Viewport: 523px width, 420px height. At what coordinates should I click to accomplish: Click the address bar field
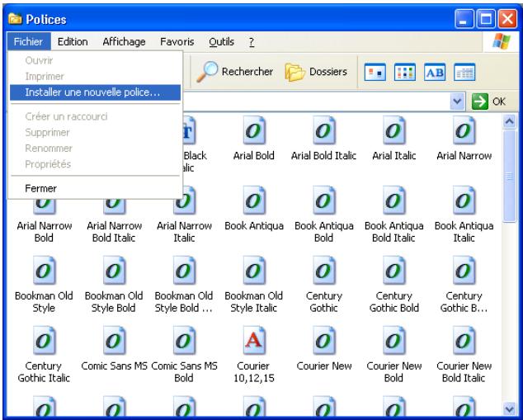[x=316, y=101]
